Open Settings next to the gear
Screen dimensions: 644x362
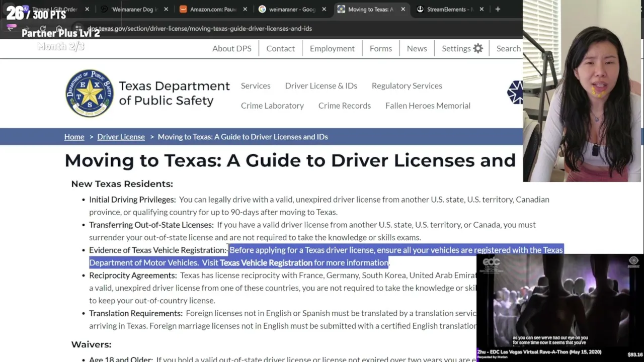[x=456, y=49]
